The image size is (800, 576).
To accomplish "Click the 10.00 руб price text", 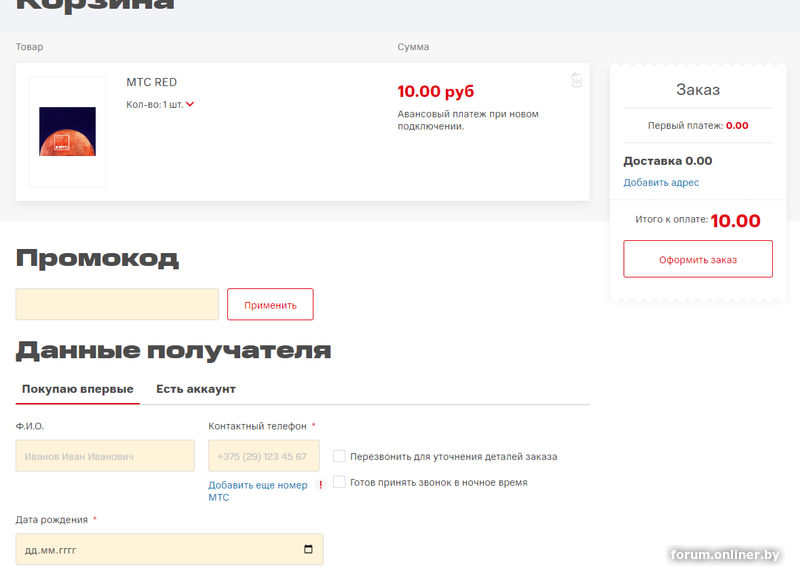I will click(436, 91).
